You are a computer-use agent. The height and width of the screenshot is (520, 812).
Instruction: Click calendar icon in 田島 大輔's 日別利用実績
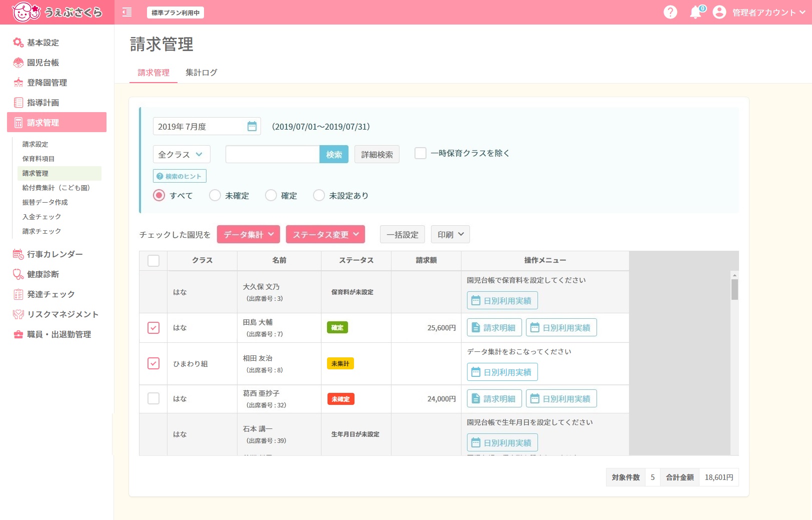click(x=534, y=328)
